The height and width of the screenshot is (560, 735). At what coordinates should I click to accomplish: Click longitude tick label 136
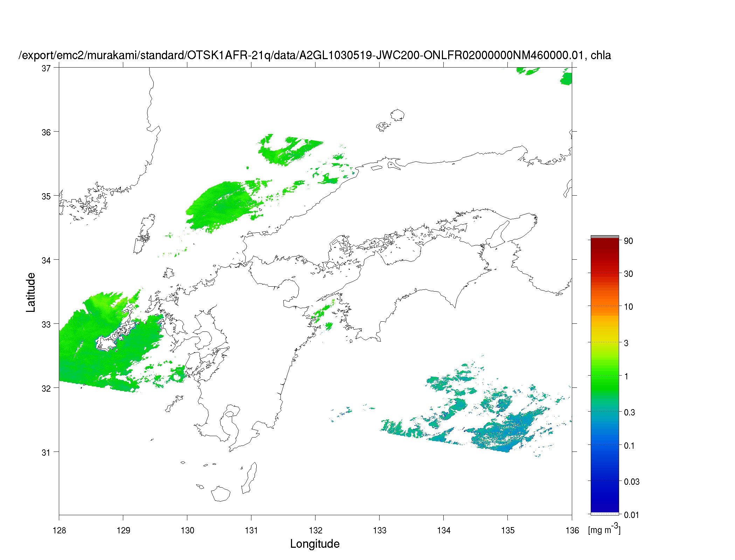pyautogui.click(x=572, y=530)
